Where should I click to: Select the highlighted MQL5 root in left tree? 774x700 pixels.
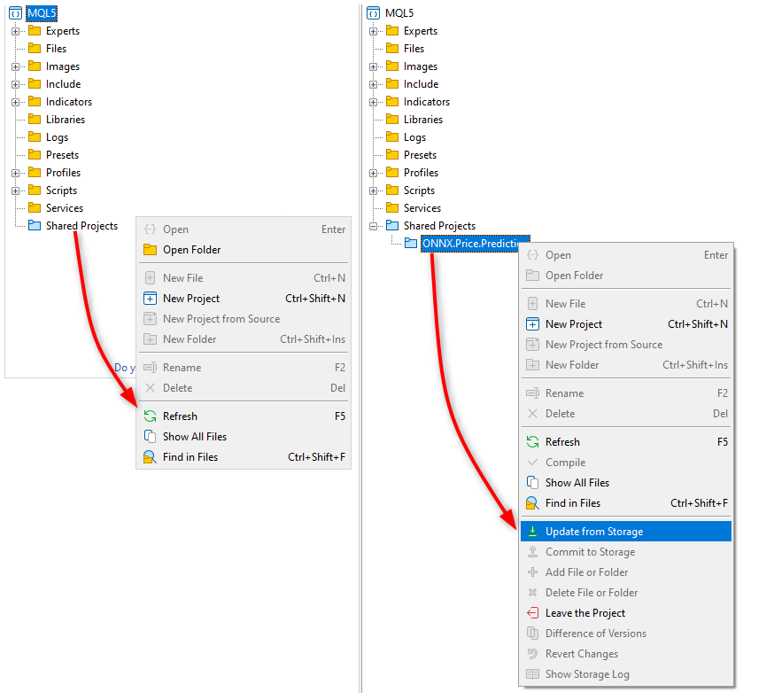click(42, 13)
